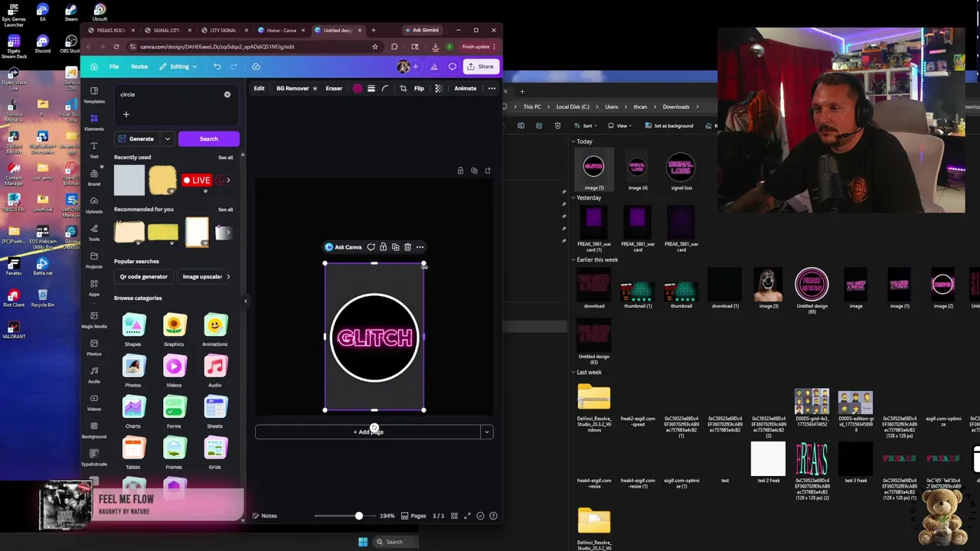The image size is (980, 551).
Task: Click See all beside Recently used
Action: [x=225, y=158]
